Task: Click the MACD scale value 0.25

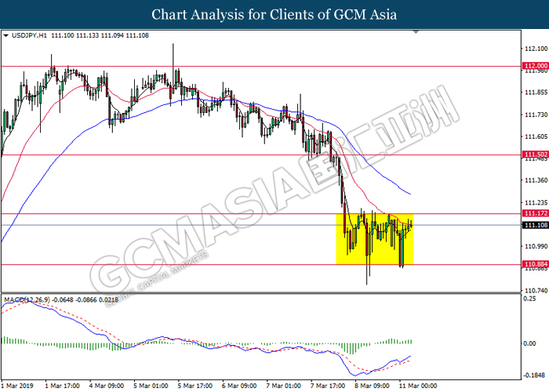Action: 529,299
